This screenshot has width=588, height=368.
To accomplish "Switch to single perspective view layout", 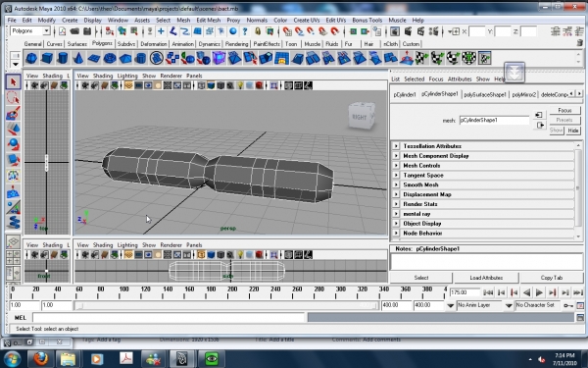I will [x=13, y=242].
